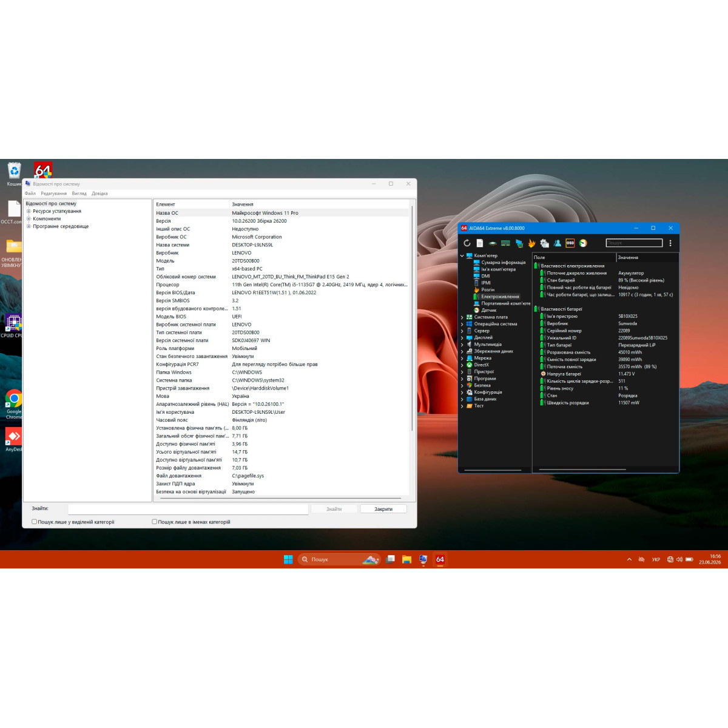Click the AIDA64 memory module toolbar icon
This screenshot has height=728, width=728.
click(x=505, y=243)
